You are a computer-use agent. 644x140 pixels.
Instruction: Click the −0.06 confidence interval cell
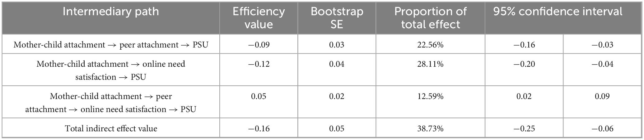point(602,129)
